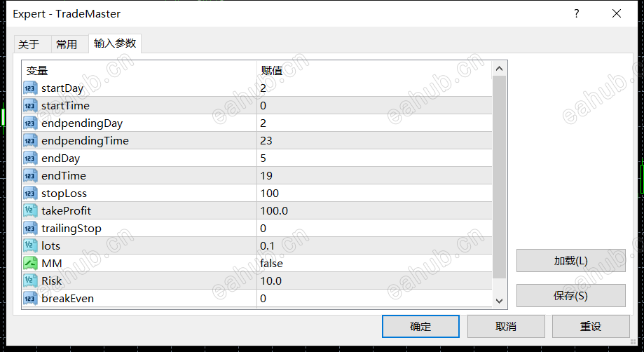Confirm settings with the 确定 button

(x=420, y=327)
